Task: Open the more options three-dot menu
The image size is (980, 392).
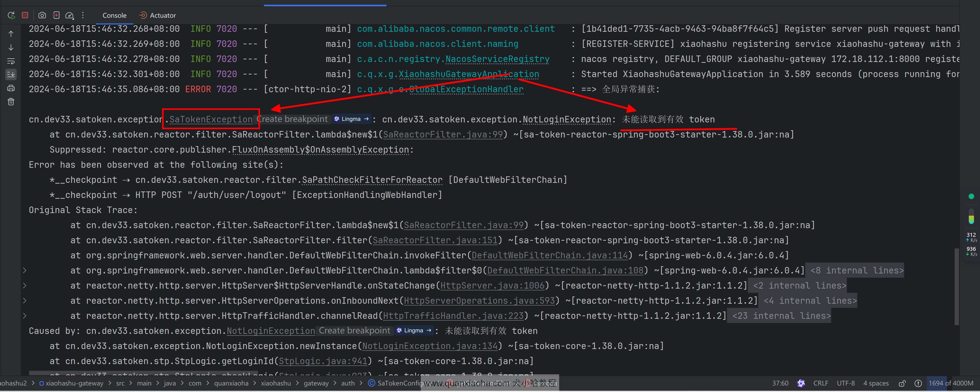Action: click(x=83, y=15)
